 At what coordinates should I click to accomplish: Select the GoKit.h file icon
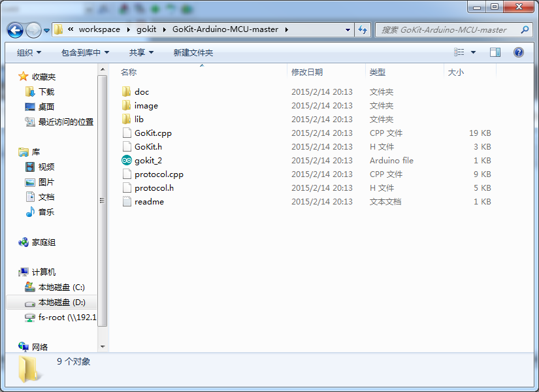[127, 146]
